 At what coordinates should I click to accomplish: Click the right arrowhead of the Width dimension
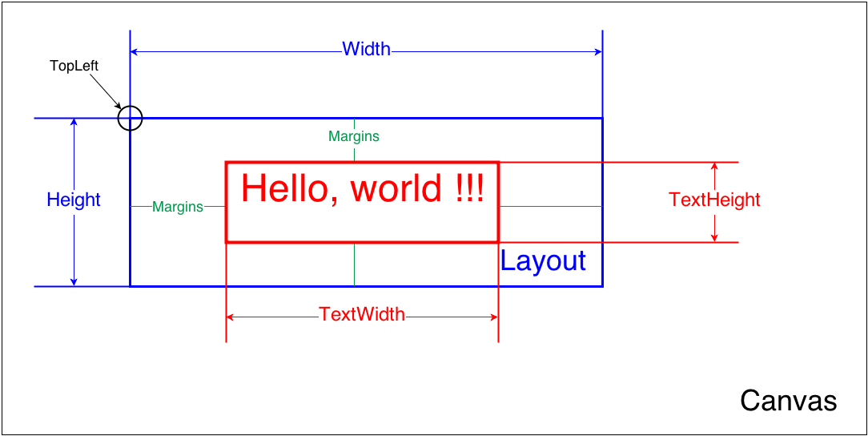point(597,51)
